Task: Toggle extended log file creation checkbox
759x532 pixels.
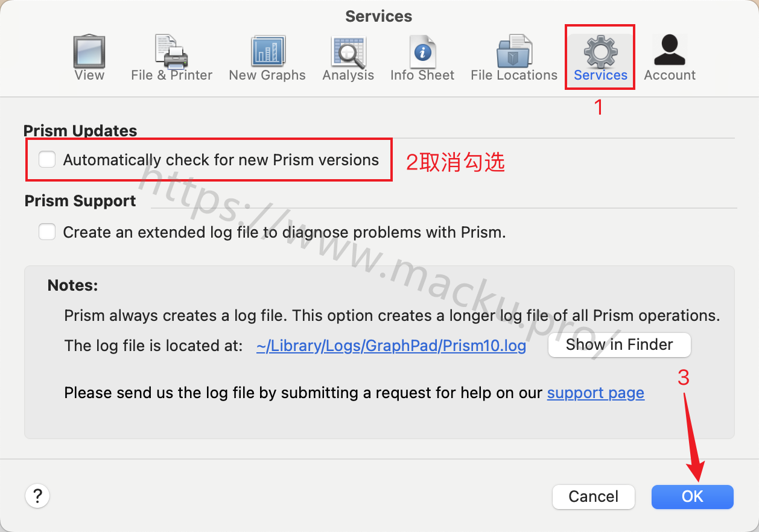Action: (47, 232)
